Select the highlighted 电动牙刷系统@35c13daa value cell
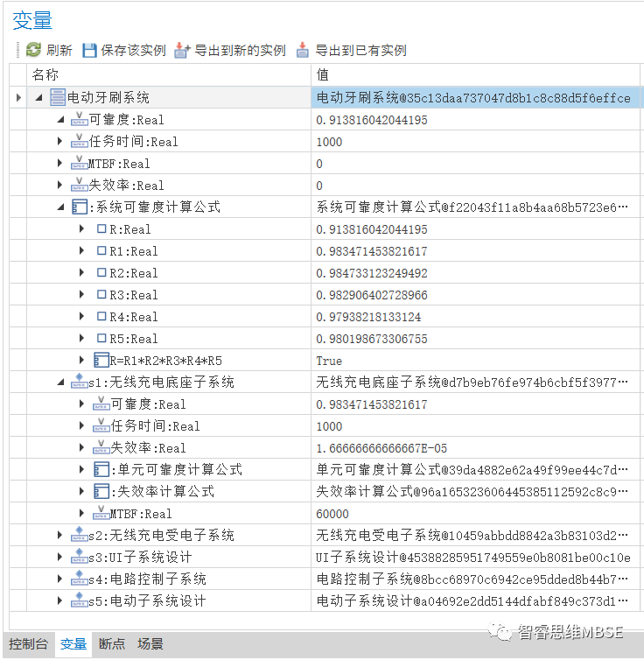Screen dimensions: 644x660 pyautogui.click(x=475, y=98)
